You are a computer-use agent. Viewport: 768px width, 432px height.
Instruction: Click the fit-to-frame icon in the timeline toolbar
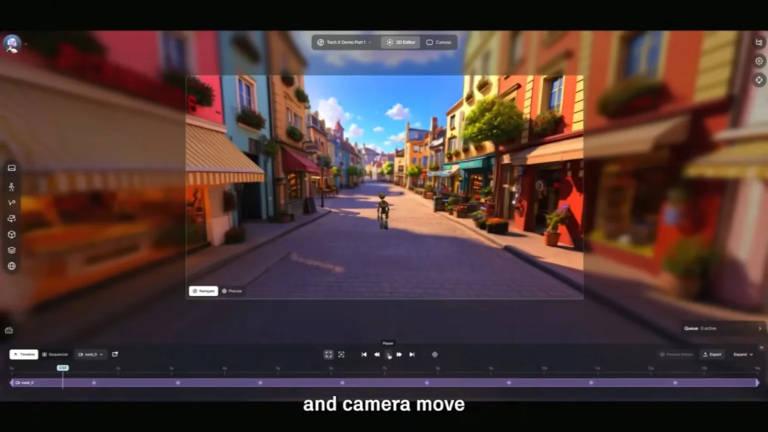[328, 355]
